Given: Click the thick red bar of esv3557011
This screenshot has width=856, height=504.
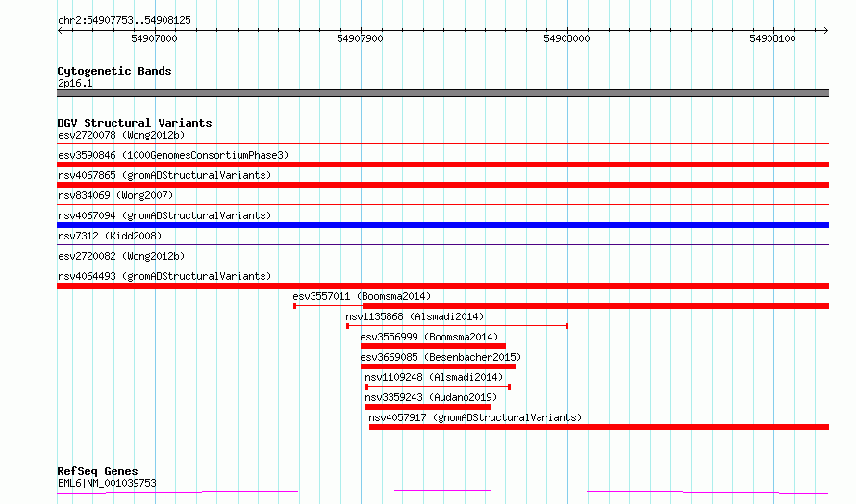Looking at the screenshot, I should click(x=595, y=306).
